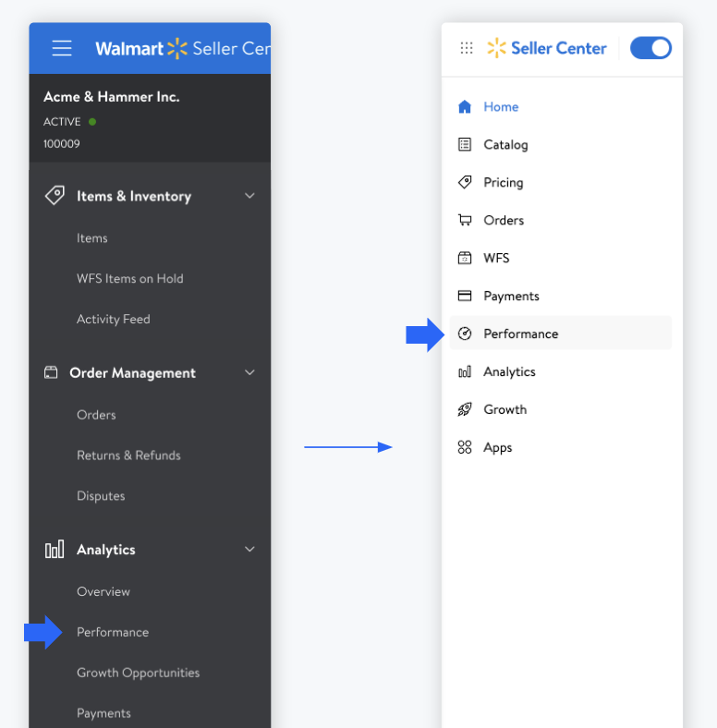Click the Pricing tag icon
Screen dimensions: 717x728
pyautogui.click(x=465, y=182)
